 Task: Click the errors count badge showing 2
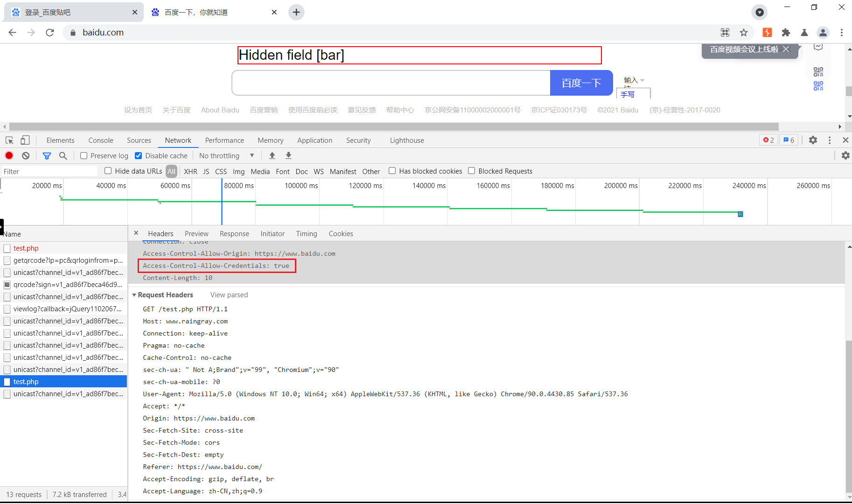pyautogui.click(x=768, y=140)
